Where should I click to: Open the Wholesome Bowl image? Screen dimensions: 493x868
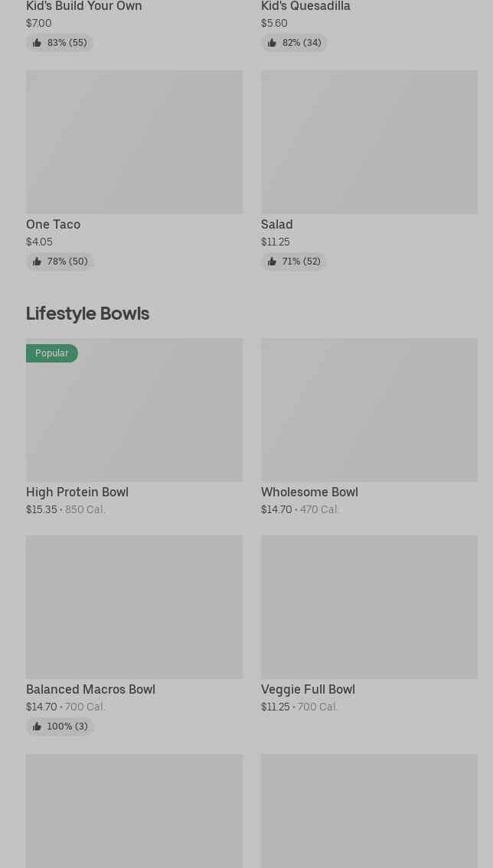point(370,410)
